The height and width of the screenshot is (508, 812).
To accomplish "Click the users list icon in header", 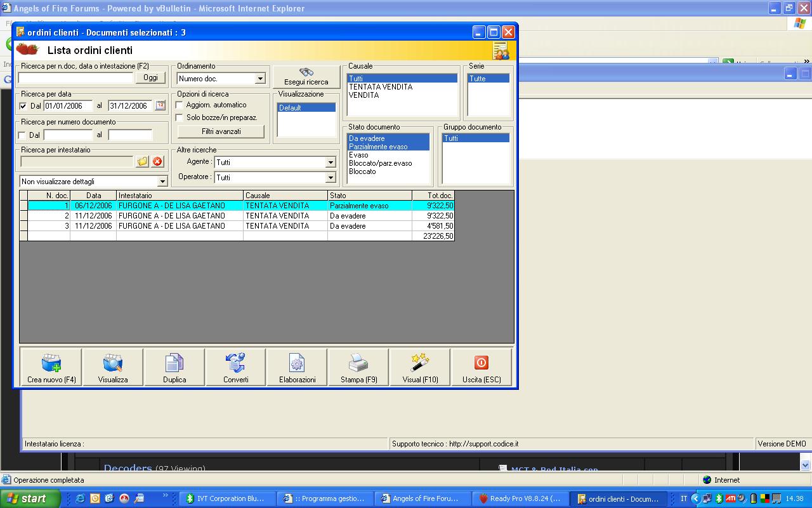I will 501,51.
